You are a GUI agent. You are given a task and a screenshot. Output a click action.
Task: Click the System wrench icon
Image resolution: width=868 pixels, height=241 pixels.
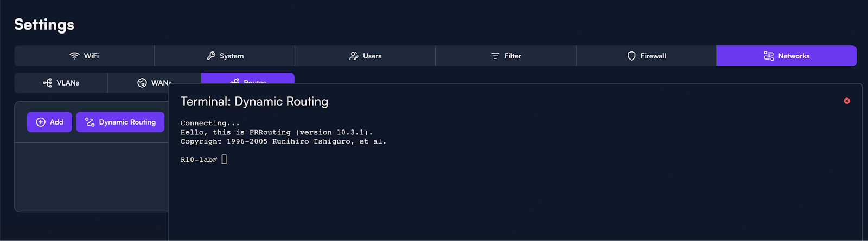tap(211, 56)
